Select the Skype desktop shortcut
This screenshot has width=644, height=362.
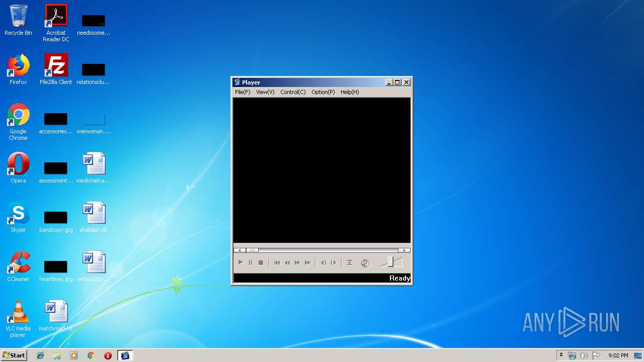point(18,217)
